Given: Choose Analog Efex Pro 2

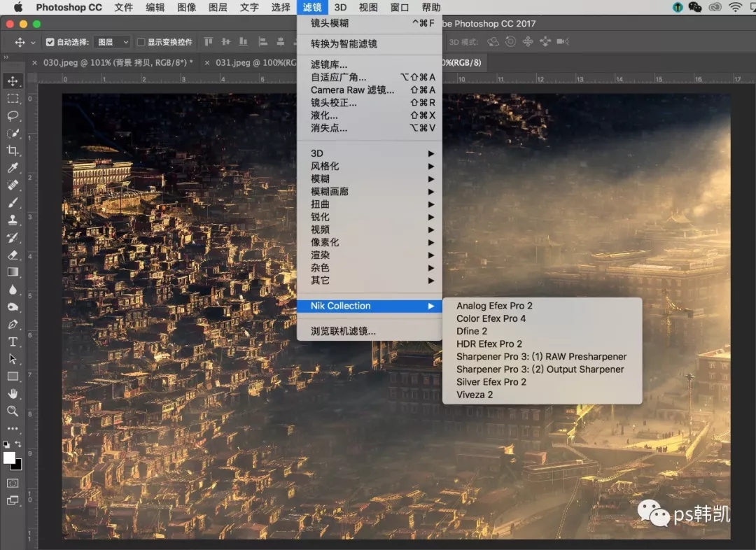Looking at the screenshot, I should click(x=542, y=306).
